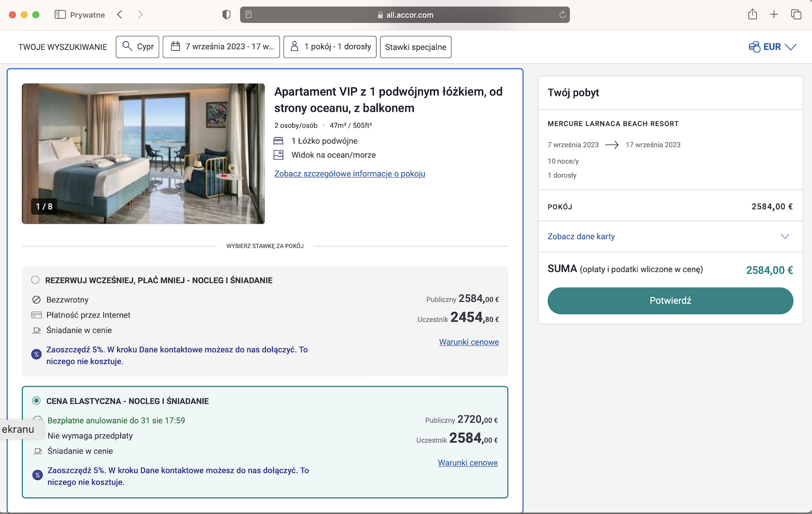
Task: Open Stawki specjalne options
Action: [x=416, y=47]
